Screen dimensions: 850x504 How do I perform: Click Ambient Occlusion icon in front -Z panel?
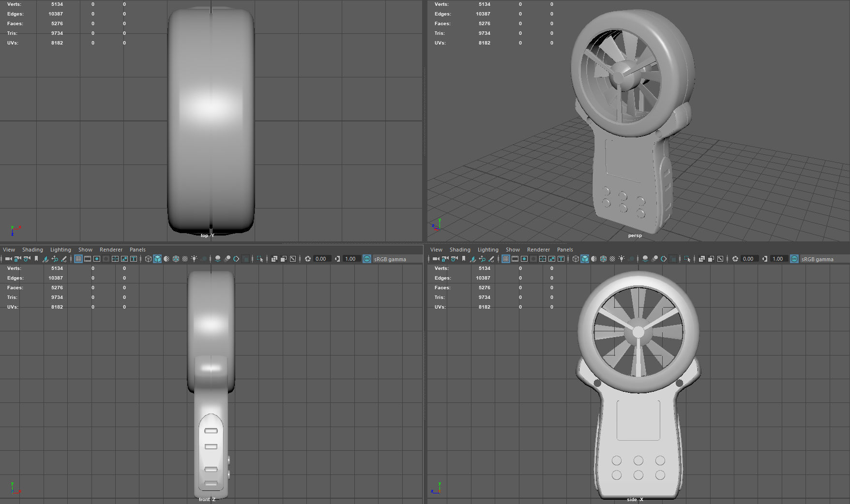pos(218,259)
